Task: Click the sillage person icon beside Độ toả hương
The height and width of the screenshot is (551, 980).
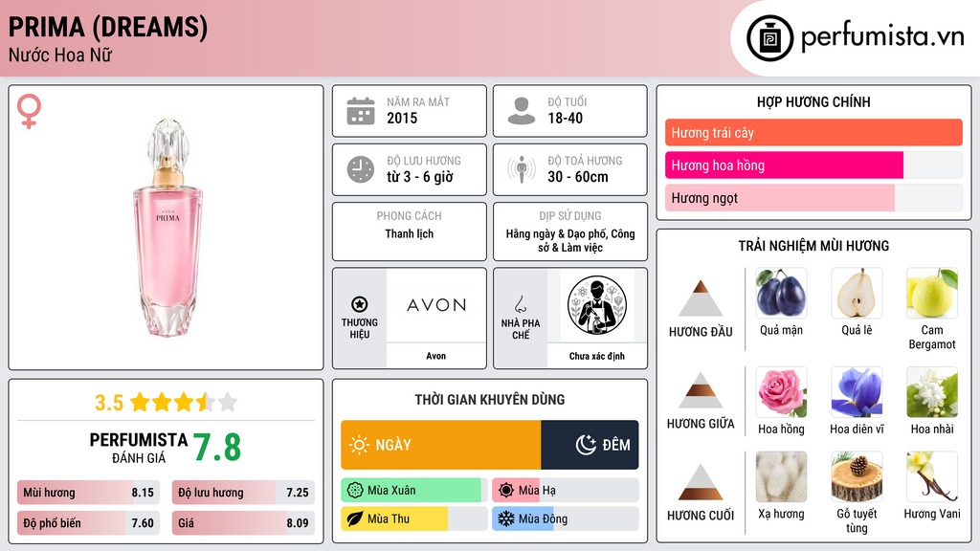Action: coord(522,170)
